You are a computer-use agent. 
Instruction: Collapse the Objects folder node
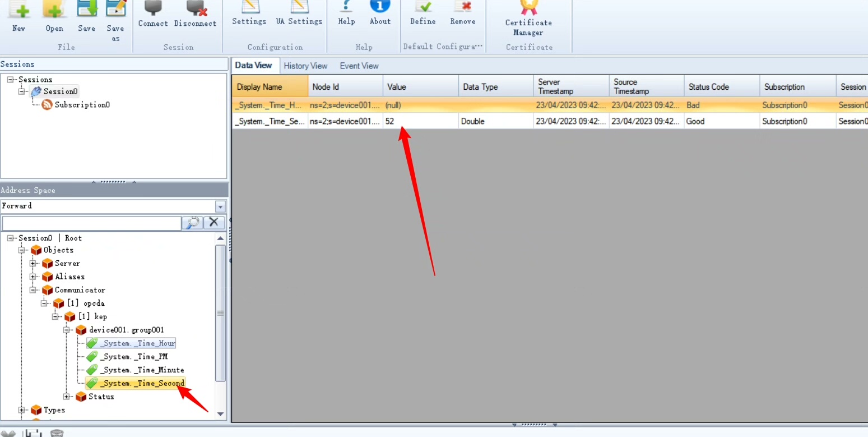click(22, 250)
